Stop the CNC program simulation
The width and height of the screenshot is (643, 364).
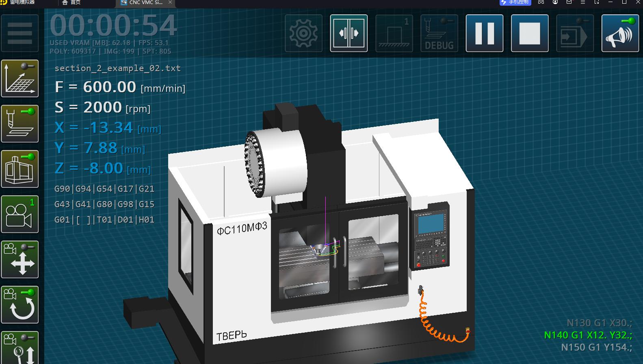click(530, 33)
